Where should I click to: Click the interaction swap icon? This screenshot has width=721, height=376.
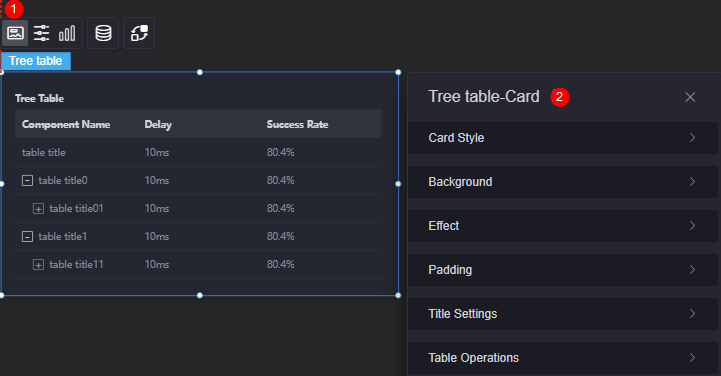pyautogui.click(x=139, y=33)
